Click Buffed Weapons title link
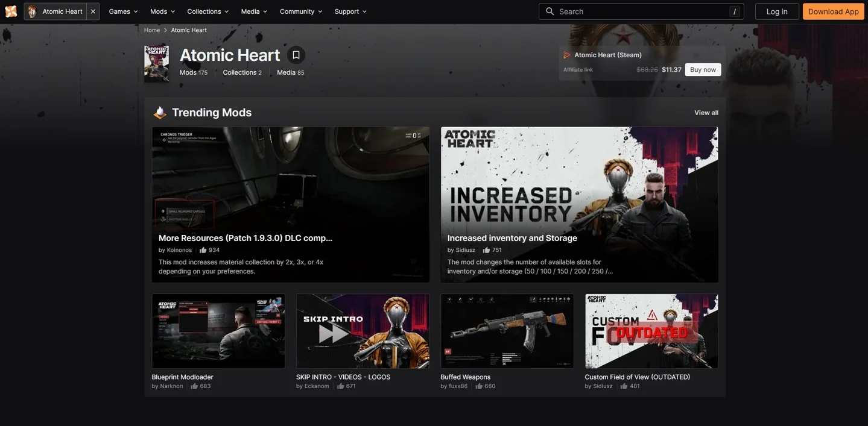Image resolution: width=868 pixels, height=426 pixels. [466, 377]
